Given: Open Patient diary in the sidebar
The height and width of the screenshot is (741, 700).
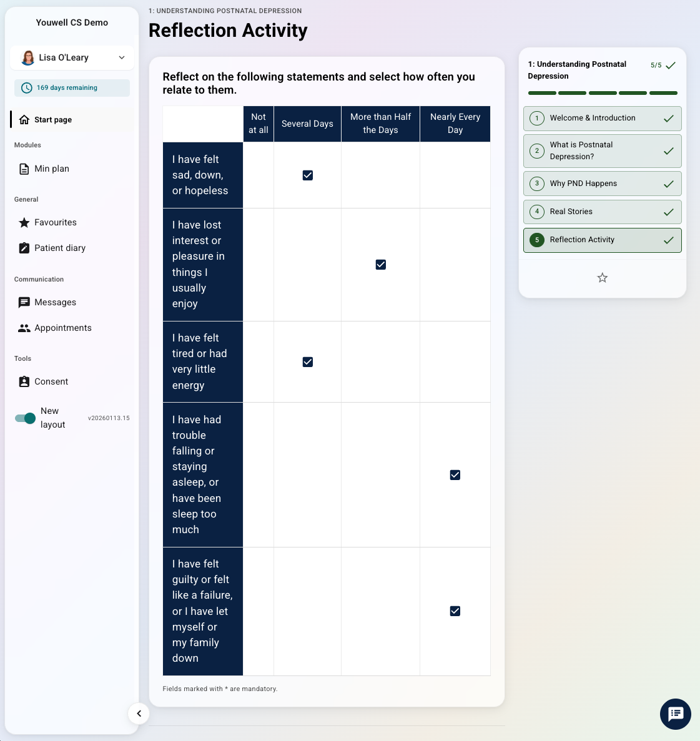Looking at the screenshot, I should click(72, 248).
